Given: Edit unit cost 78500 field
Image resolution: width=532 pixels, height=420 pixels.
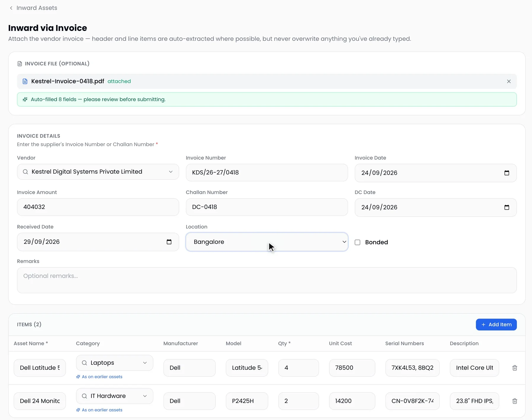Looking at the screenshot, I should click(x=352, y=368).
